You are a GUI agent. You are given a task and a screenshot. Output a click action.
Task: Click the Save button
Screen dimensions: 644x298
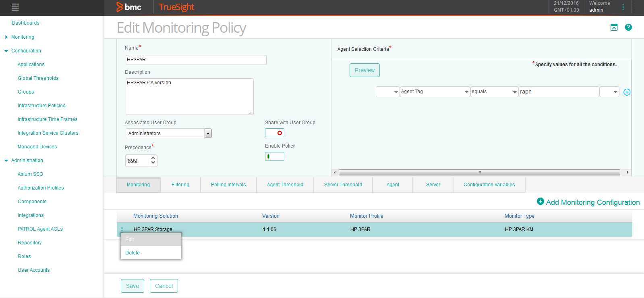tap(133, 286)
